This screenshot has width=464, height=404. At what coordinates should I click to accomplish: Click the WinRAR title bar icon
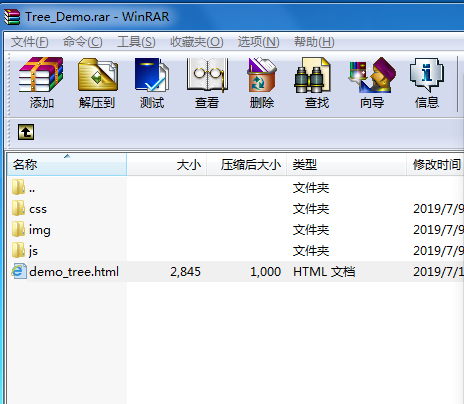[x=12, y=17]
